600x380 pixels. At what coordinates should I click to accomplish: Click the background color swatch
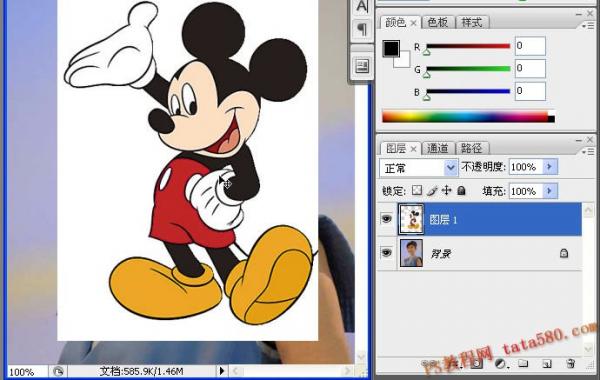pyautogui.click(x=404, y=61)
